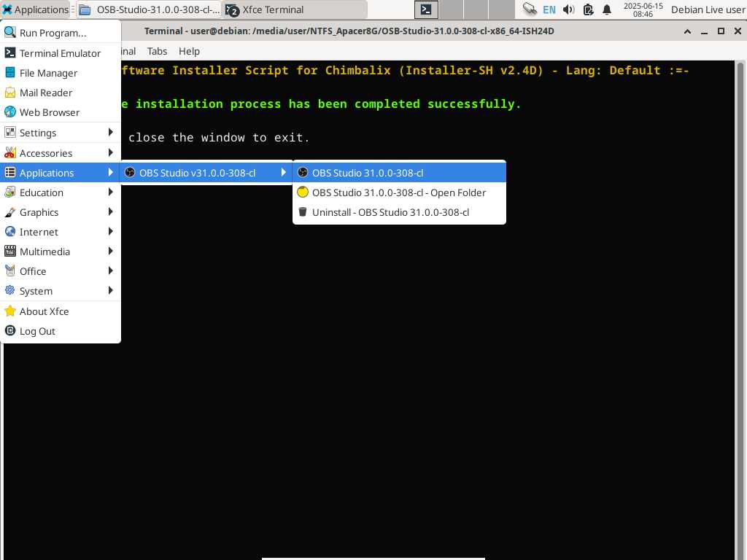Click the Log Out icon
This screenshot has width=747, height=560.
point(10,330)
